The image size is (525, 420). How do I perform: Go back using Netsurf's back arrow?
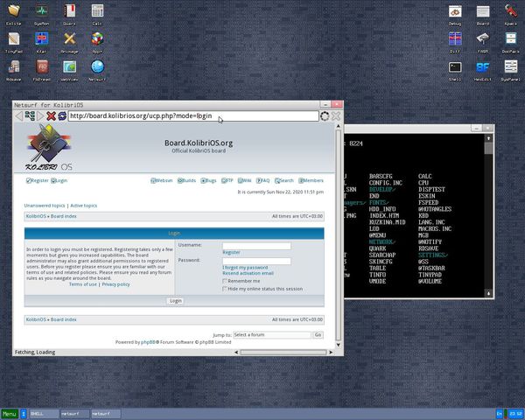pyautogui.click(x=19, y=115)
